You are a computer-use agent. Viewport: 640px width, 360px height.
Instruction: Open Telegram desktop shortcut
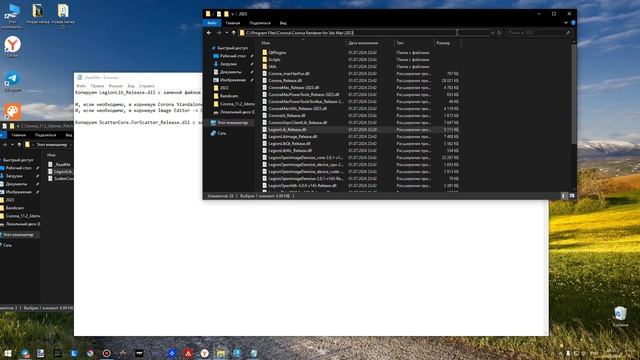click(12, 81)
